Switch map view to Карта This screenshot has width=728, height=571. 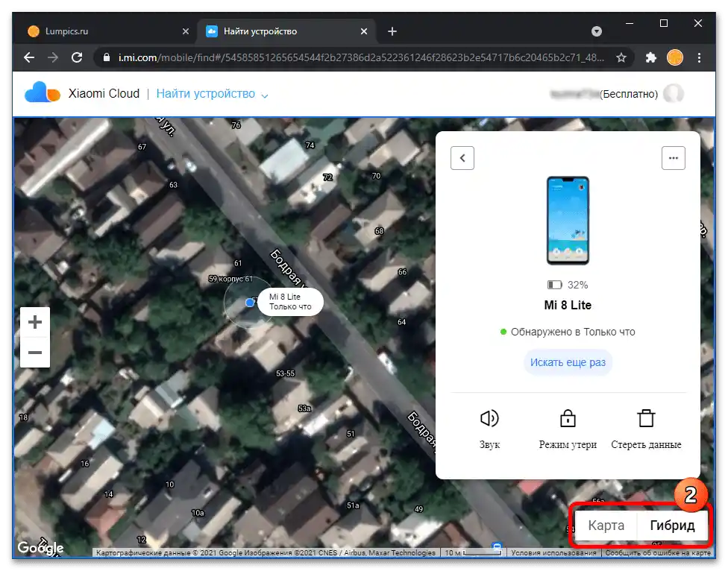coord(606,525)
